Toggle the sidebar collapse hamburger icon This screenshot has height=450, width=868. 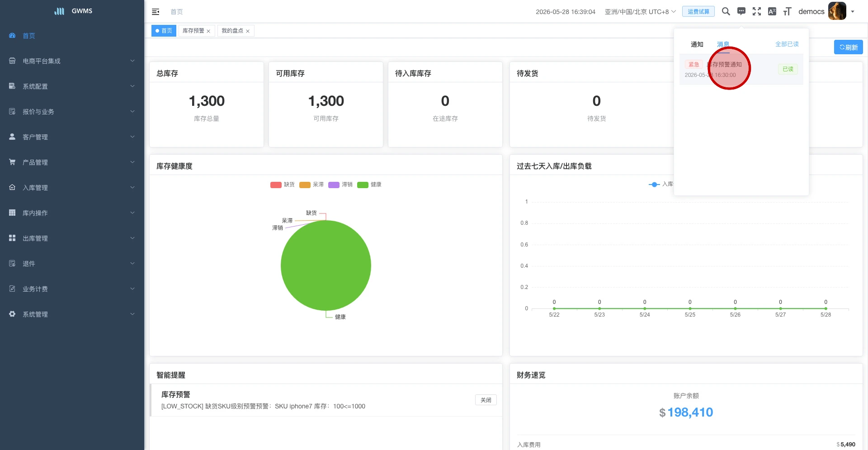[156, 12]
